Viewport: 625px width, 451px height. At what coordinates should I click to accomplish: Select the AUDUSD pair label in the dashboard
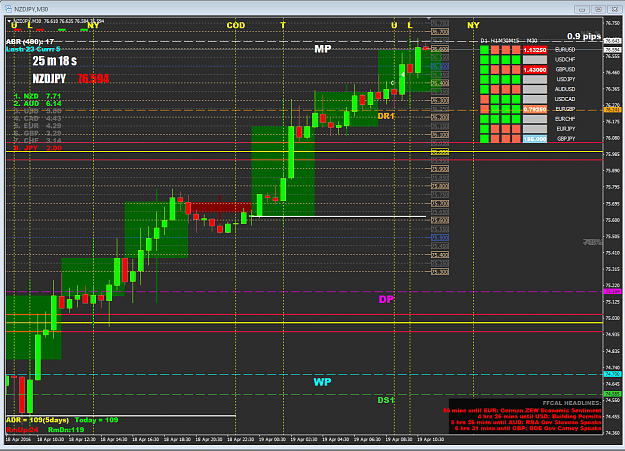click(565, 89)
